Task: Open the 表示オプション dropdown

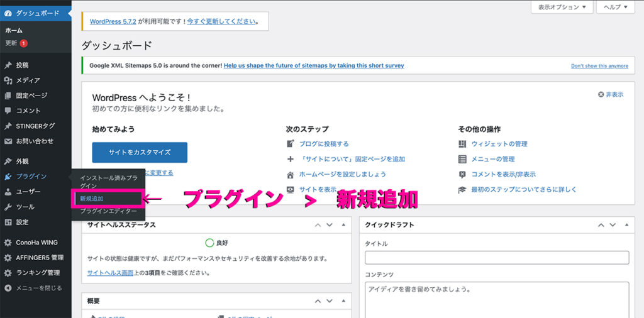Action: coord(562,7)
